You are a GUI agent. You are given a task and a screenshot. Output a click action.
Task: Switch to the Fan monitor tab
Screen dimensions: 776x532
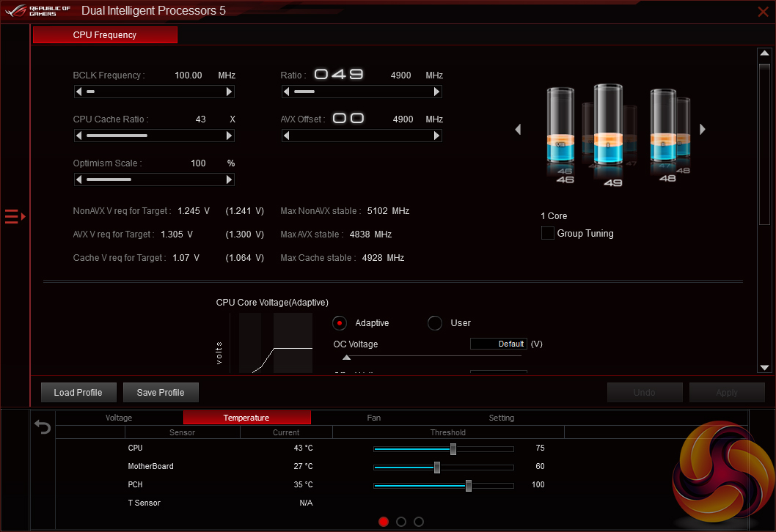tap(373, 418)
